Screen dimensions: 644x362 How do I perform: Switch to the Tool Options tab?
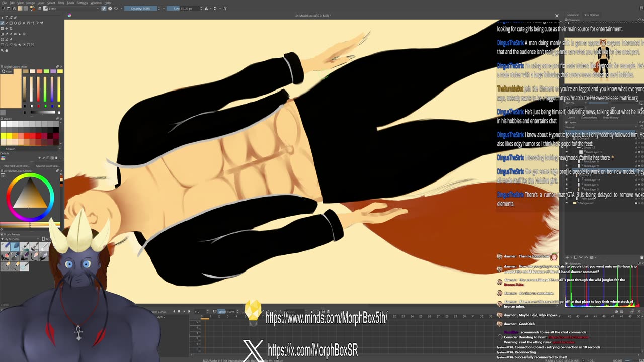[592, 15]
